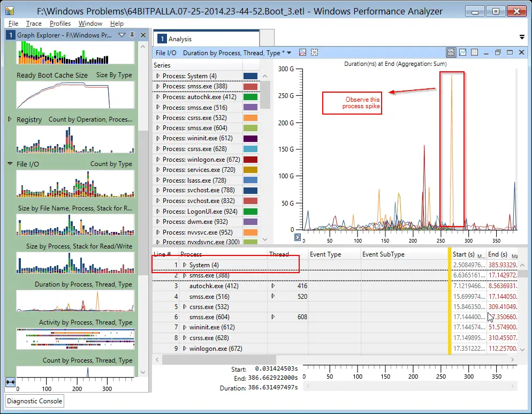Collapse the File I/O graph group
This screenshot has height=414, width=532.
10,164
